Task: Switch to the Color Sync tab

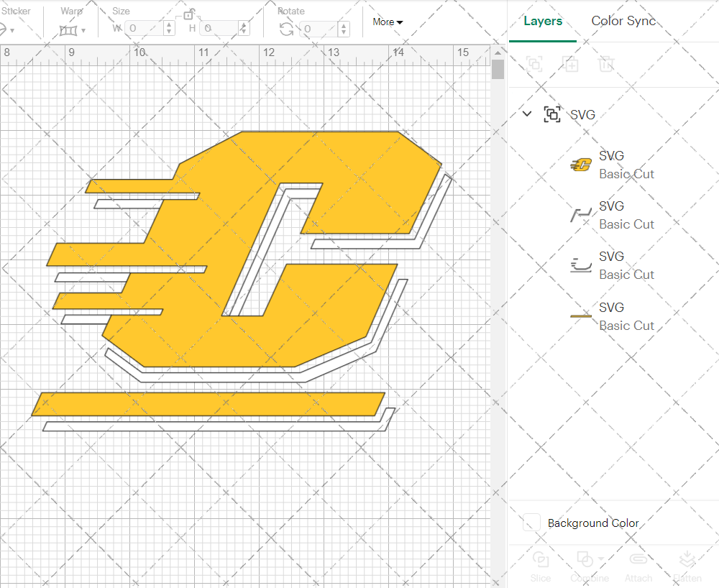Action: (x=623, y=21)
